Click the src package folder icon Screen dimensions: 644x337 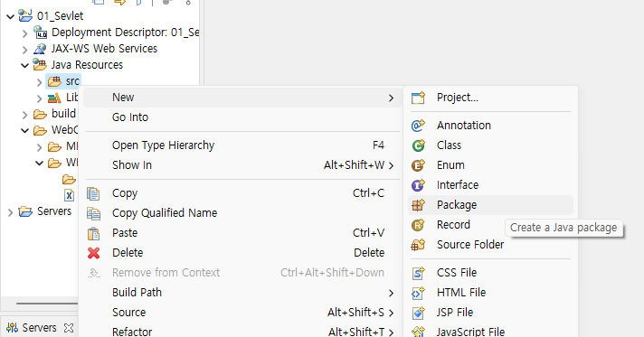[x=54, y=81]
